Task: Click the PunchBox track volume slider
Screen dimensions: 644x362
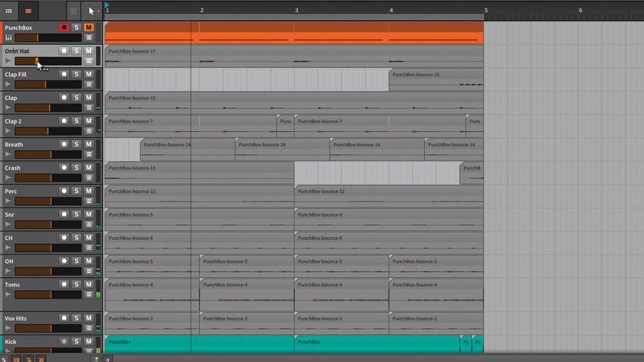Action: (x=48, y=38)
